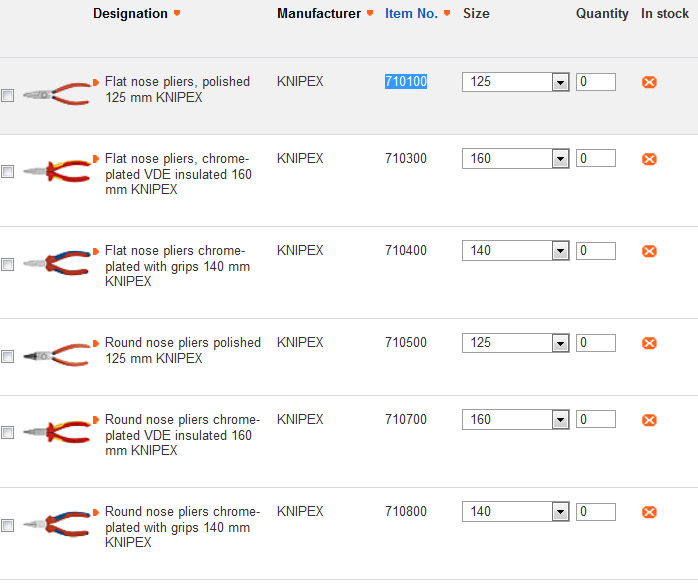Click sort arrow next to Item No. header
This screenshot has height=585, width=698.
click(447, 14)
